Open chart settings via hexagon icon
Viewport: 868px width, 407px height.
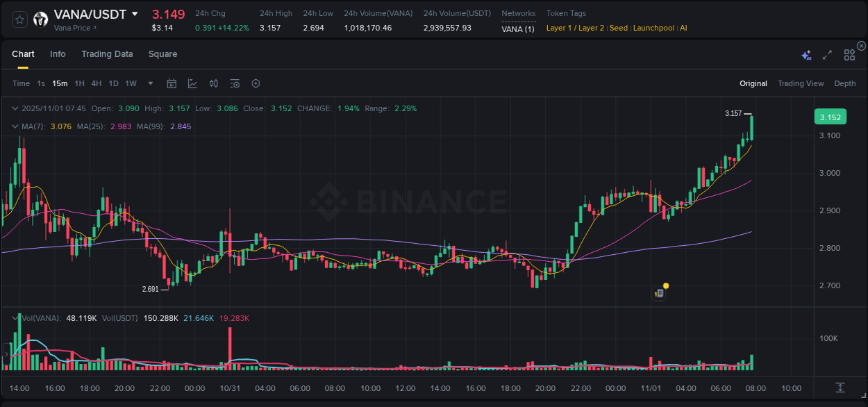(x=256, y=83)
